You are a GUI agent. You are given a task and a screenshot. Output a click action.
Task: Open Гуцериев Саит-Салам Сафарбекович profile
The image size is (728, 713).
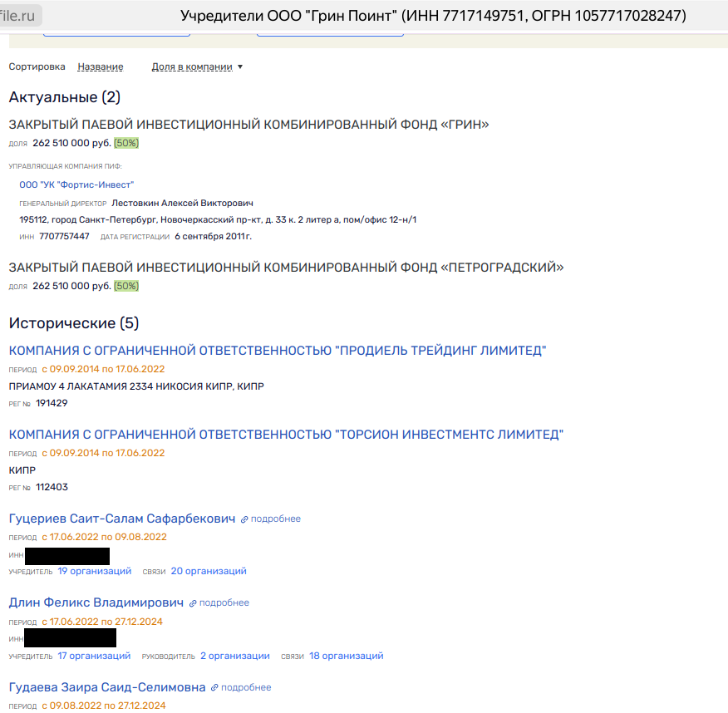tap(122, 519)
